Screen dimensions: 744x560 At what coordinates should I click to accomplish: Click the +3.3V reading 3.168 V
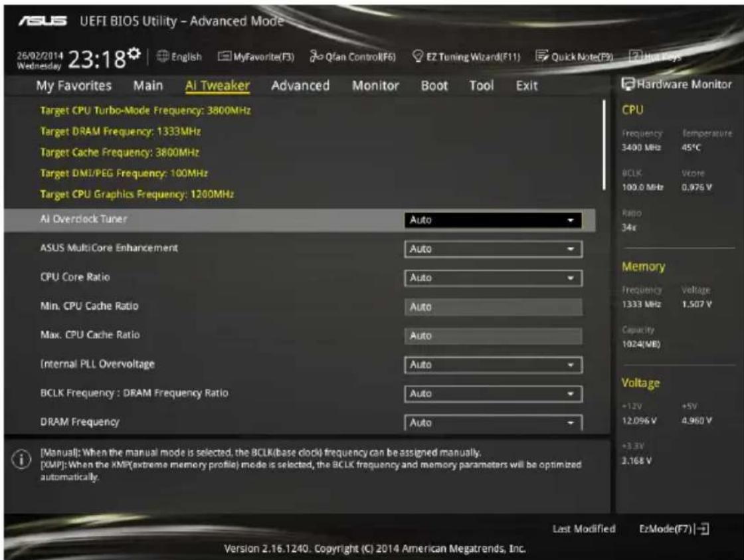pyautogui.click(x=637, y=460)
